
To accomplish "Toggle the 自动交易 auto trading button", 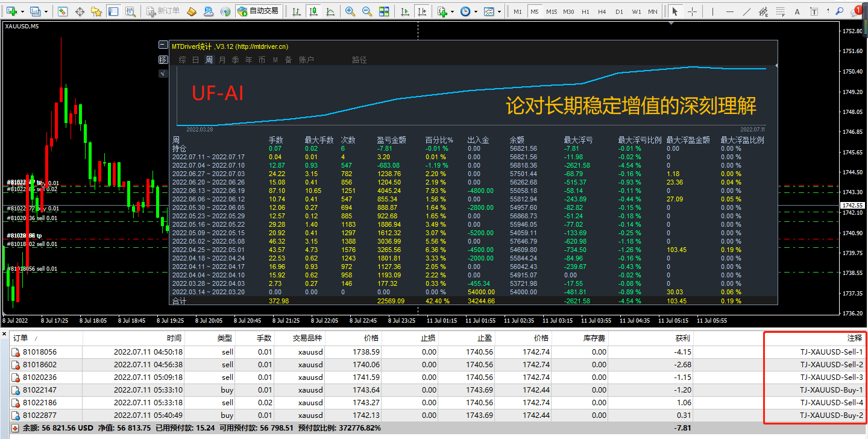I will click(x=258, y=11).
